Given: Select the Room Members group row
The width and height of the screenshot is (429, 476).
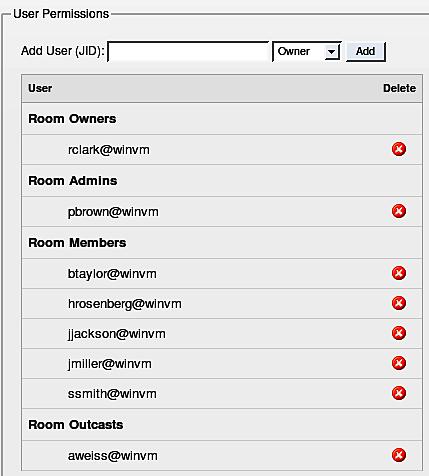Looking at the screenshot, I should [x=222, y=243].
